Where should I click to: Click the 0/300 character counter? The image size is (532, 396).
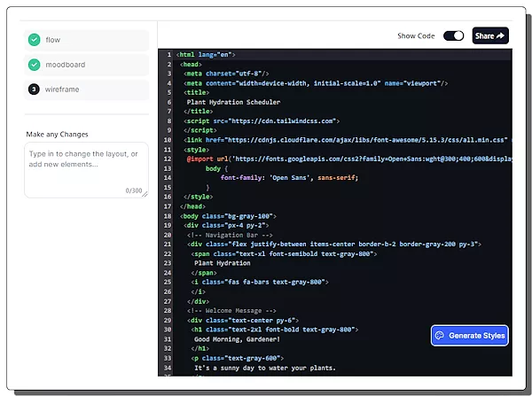(133, 190)
